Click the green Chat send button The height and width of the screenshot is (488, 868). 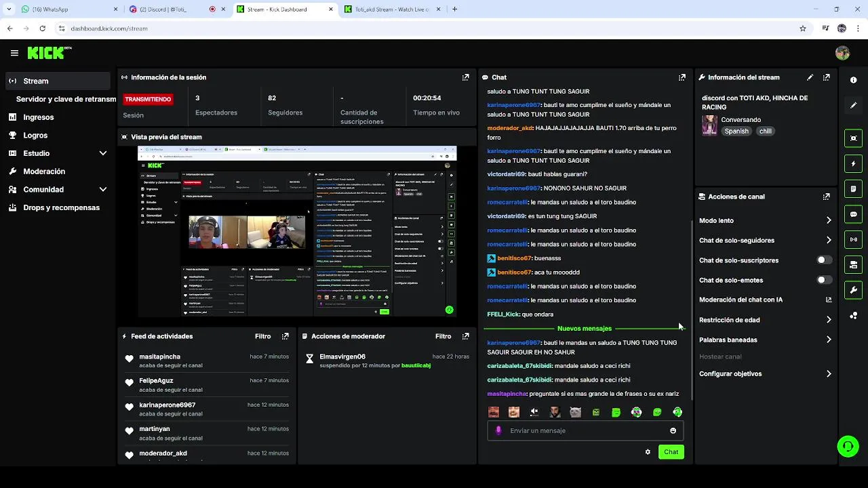point(671,452)
